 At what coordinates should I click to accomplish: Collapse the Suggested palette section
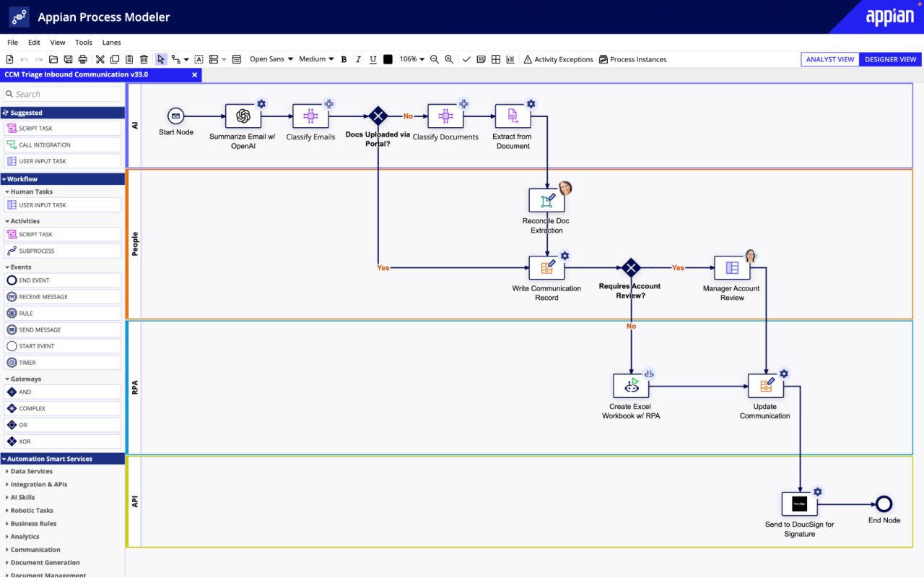click(x=63, y=113)
